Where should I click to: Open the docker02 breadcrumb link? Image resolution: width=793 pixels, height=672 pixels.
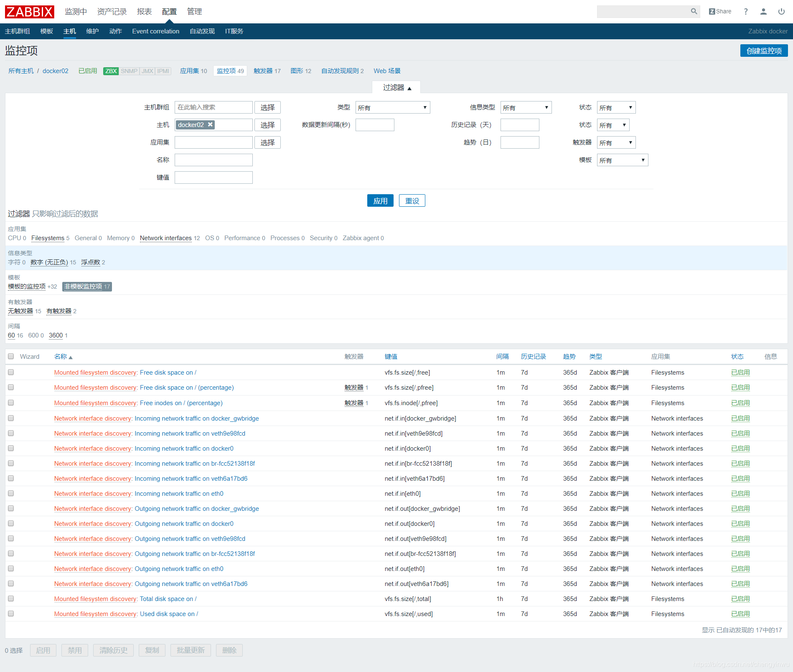click(x=55, y=71)
